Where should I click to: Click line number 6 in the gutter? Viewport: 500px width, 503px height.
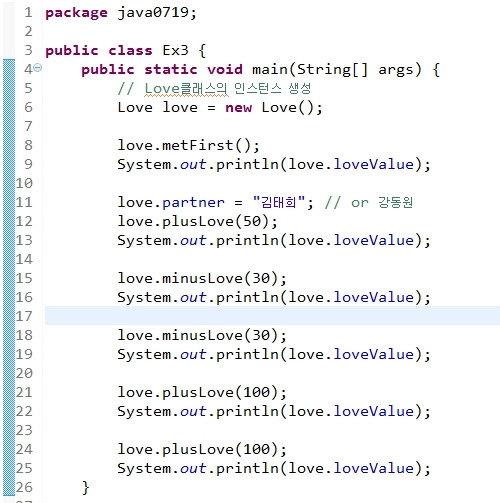(x=28, y=108)
